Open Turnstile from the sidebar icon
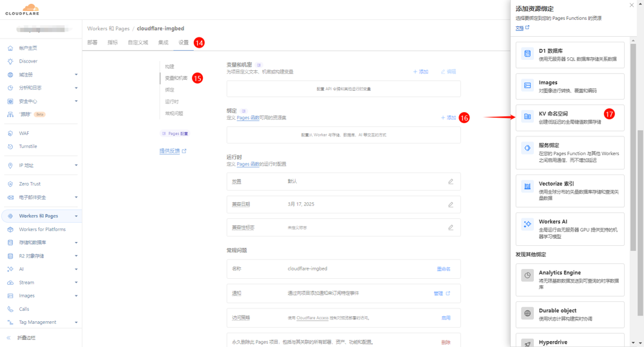 [x=10, y=147]
